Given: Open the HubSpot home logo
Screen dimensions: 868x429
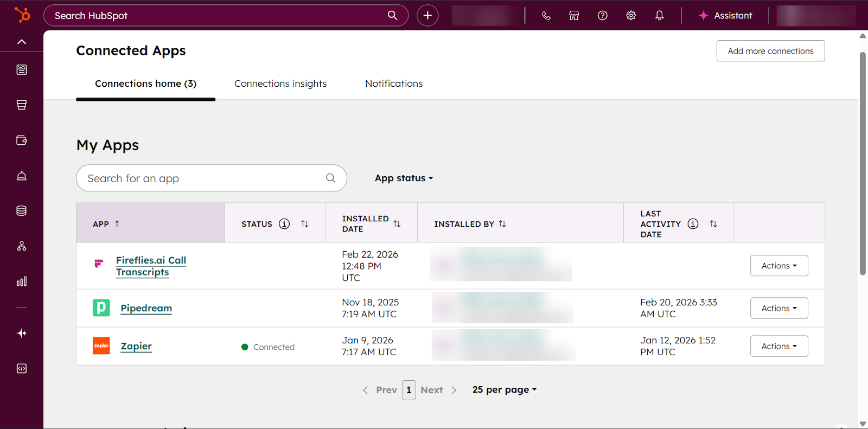Looking at the screenshot, I should coord(22,15).
